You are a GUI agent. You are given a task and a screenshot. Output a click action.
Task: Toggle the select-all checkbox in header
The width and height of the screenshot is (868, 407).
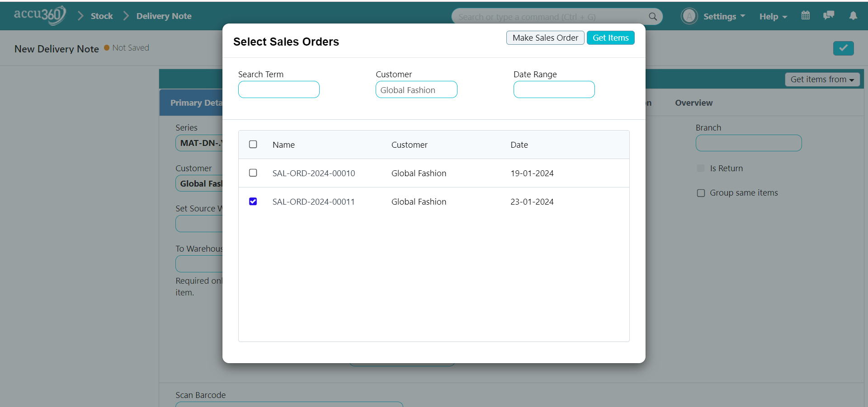253,144
